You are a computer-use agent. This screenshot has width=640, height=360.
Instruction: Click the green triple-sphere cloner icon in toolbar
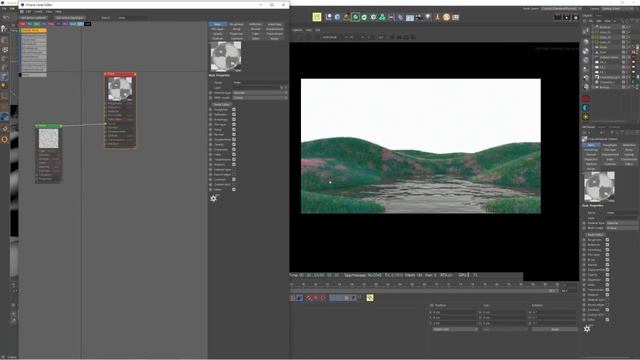382,17
